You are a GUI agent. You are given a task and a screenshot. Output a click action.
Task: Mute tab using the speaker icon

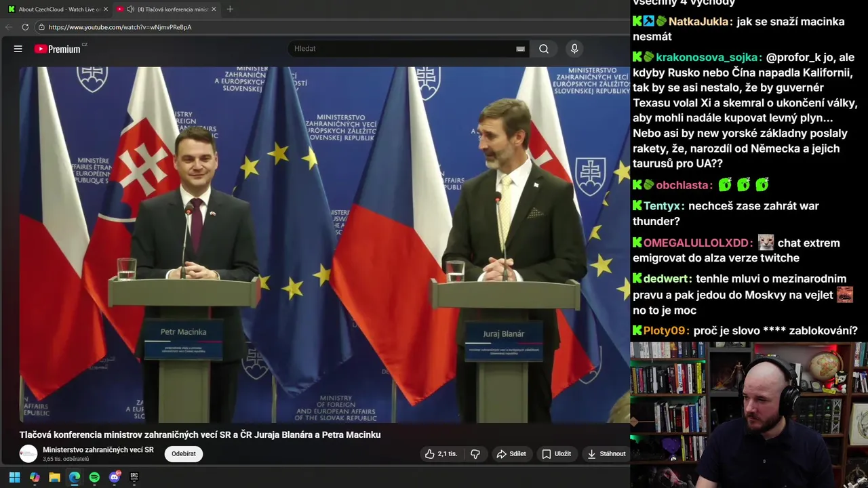(130, 9)
